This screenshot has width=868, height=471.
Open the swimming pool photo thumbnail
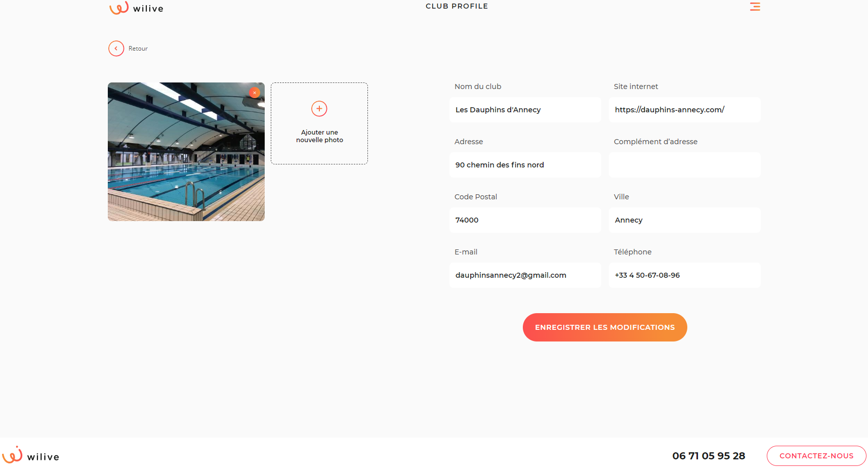coord(186,152)
